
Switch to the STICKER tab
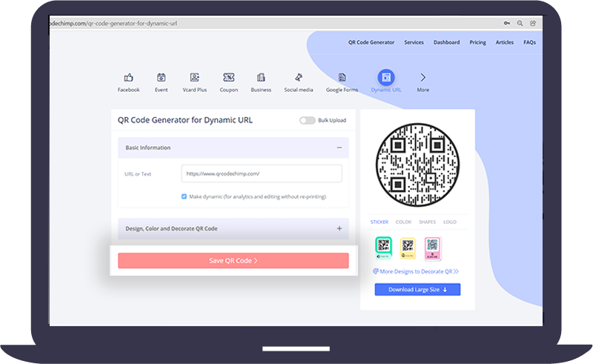click(x=380, y=222)
